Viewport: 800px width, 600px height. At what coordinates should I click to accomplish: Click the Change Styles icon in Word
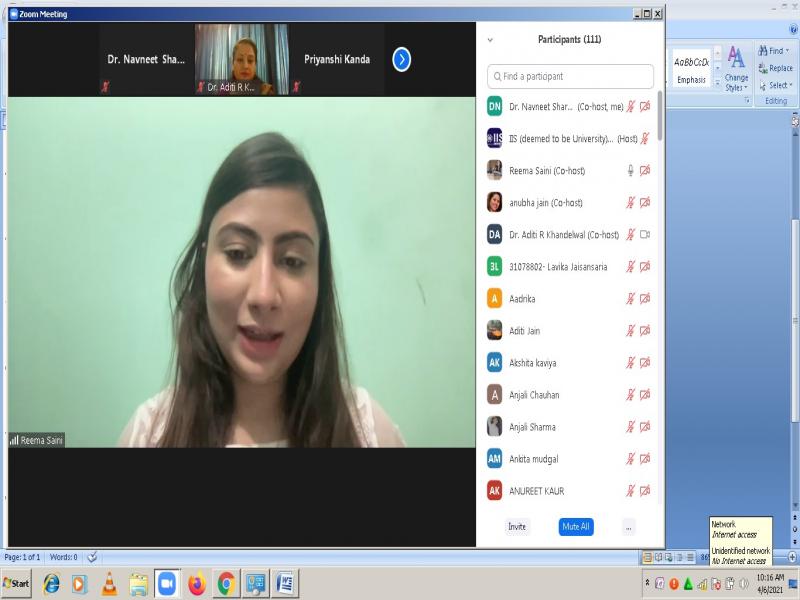pos(736,68)
